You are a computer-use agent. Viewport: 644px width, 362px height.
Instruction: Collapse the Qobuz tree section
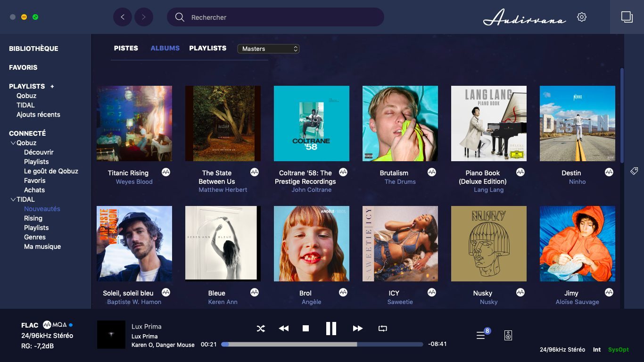point(13,143)
